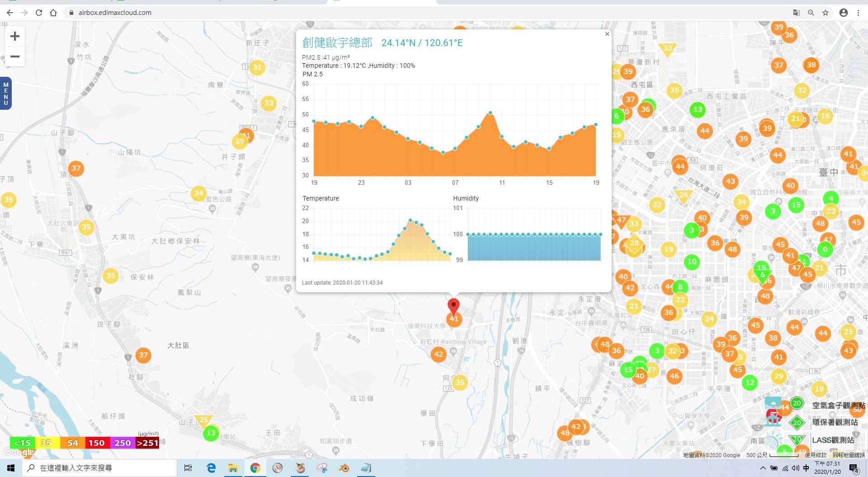The image size is (868, 477).
Task: Open Blender from the taskbar
Action: point(344,468)
